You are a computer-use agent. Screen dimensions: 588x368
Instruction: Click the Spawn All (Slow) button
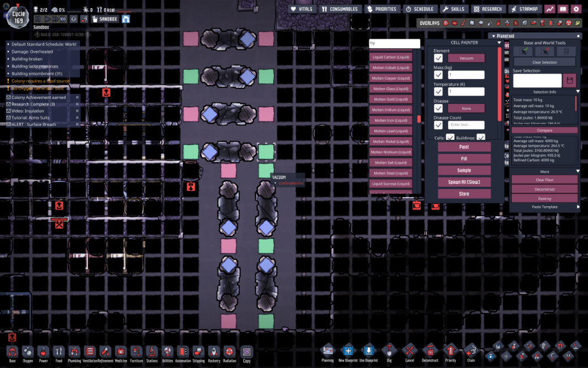tap(463, 182)
